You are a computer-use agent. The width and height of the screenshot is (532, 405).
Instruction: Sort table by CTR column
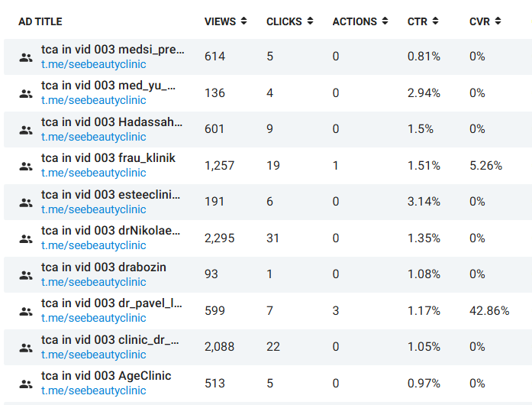(424, 21)
